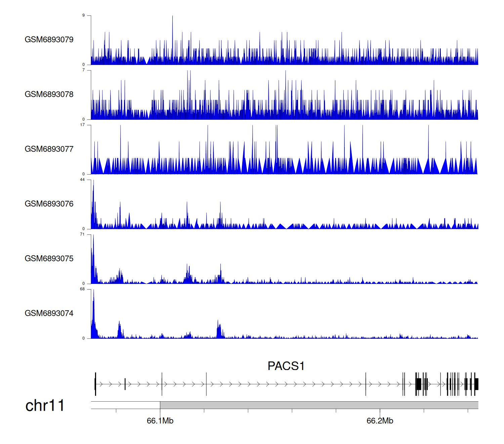Click the white unshaded section of chromosome bar

point(125,405)
